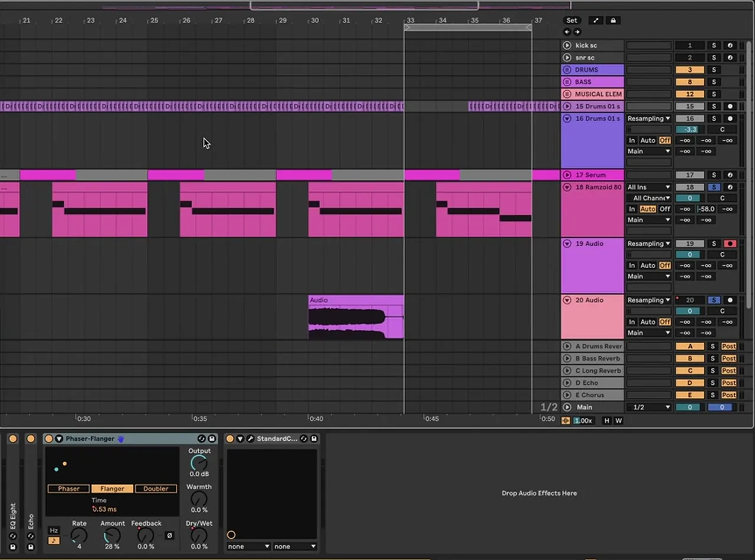
Task: Open the All Channels dropdown on track 18
Action: click(x=649, y=198)
